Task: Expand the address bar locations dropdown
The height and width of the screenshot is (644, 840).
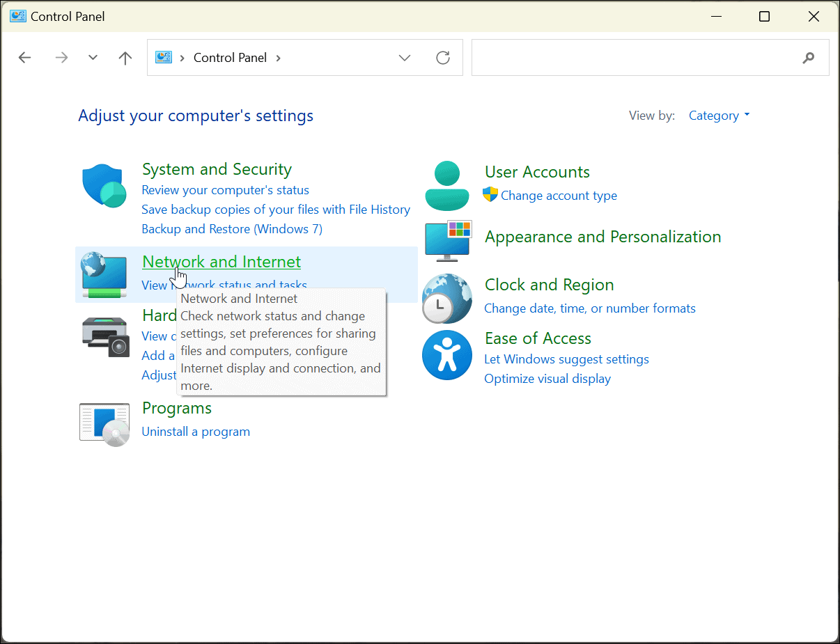Action: point(405,58)
